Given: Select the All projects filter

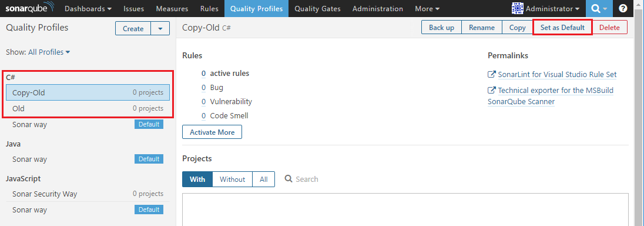Looking at the screenshot, I should (x=263, y=179).
